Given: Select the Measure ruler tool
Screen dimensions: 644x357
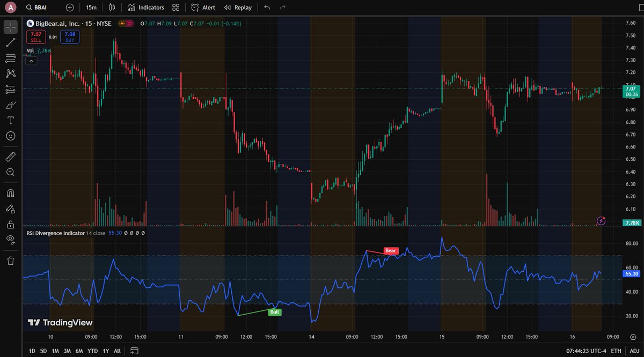Looking at the screenshot, I should click(x=11, y=157).
